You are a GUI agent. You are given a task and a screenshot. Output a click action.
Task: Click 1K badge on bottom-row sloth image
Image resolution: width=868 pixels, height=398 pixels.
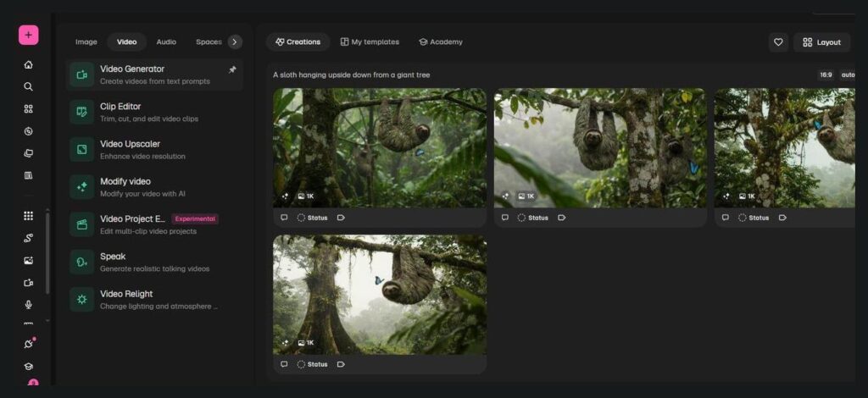point(305,343)
